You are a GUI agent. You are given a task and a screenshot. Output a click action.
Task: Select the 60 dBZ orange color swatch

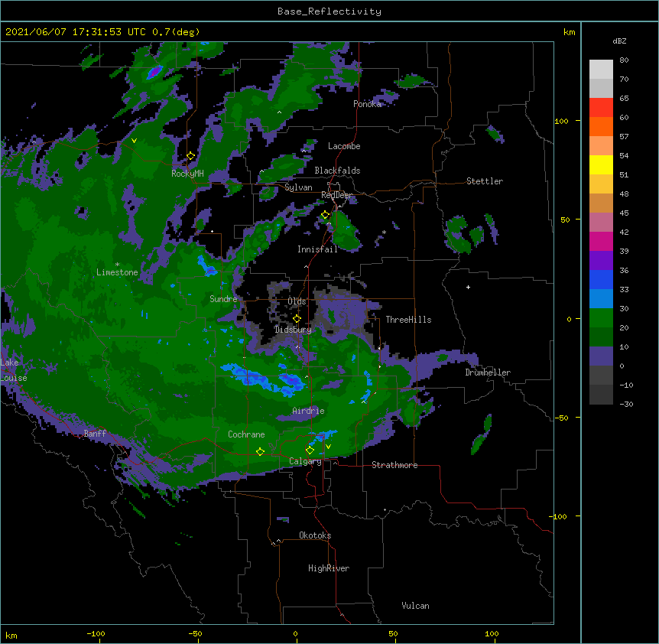coord(601,126)
